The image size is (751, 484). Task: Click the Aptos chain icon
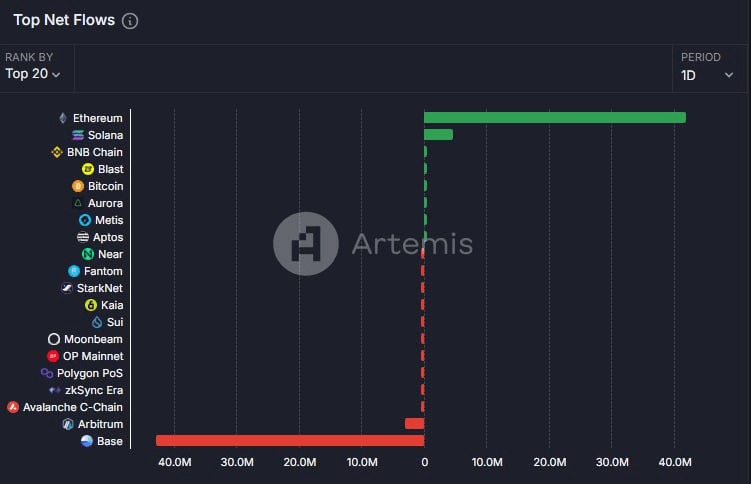click(x=83, y=237)
